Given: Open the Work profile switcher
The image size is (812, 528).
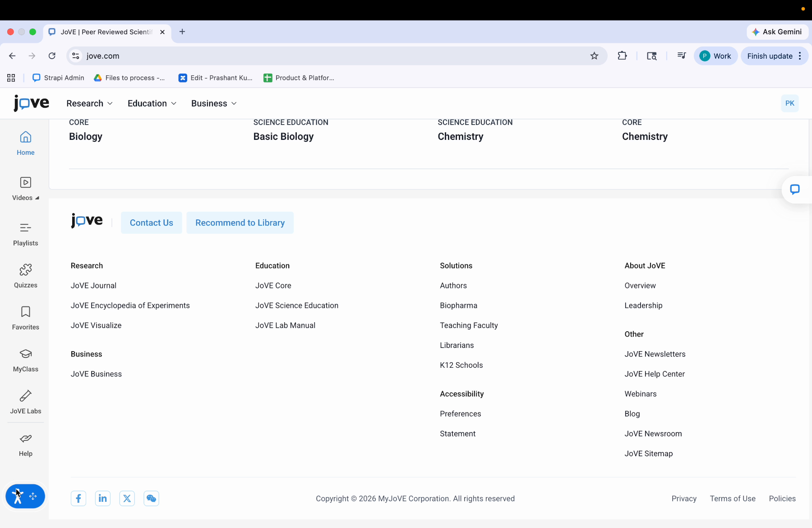Looking at the screenshot, I should [x=715, y=56].
